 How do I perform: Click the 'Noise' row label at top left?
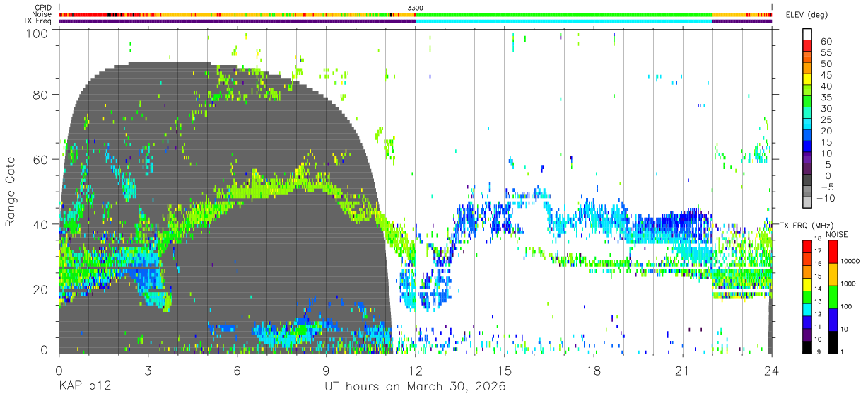tap(42, 14)
